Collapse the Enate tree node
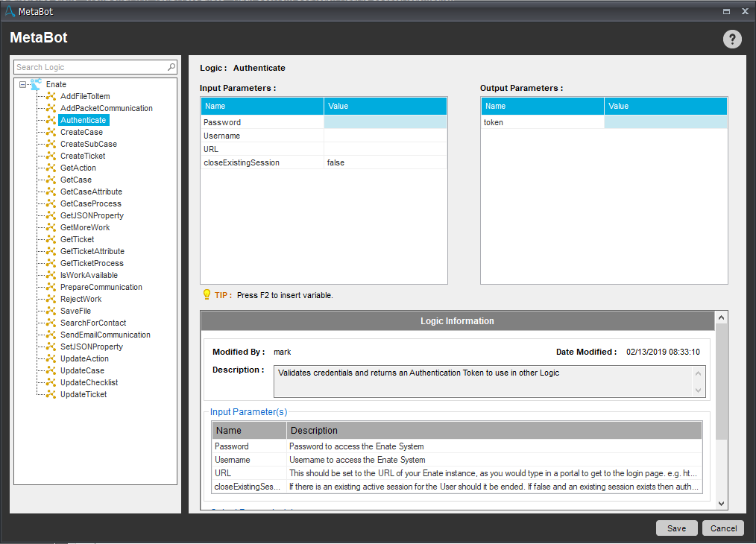The image size is (756, 544). [23, 84]
